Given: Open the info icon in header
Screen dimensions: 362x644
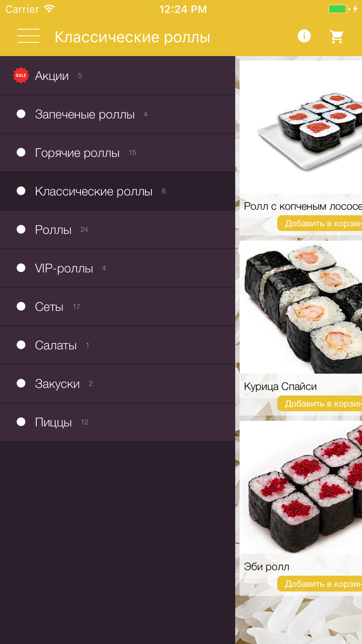Looking at the screenshot, I should [x=304, y=36].
